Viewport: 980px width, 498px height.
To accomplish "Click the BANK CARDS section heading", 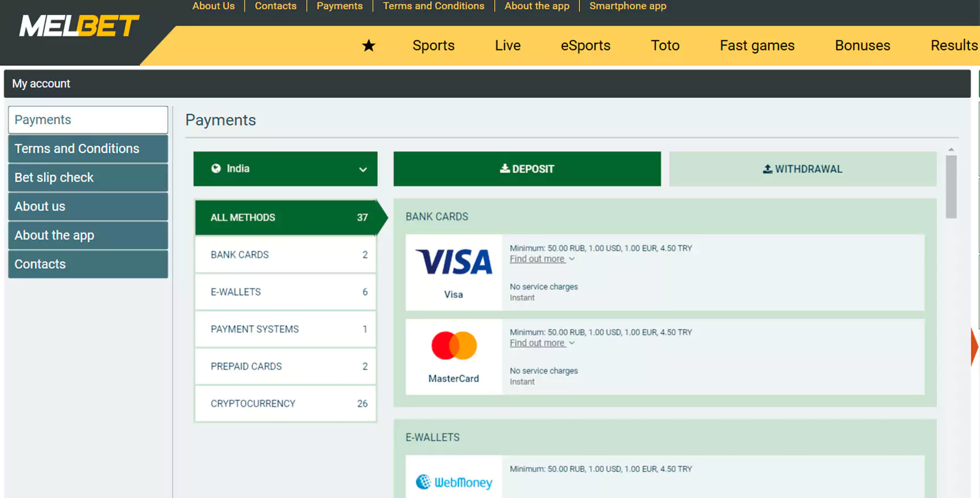I will point(437,217).
